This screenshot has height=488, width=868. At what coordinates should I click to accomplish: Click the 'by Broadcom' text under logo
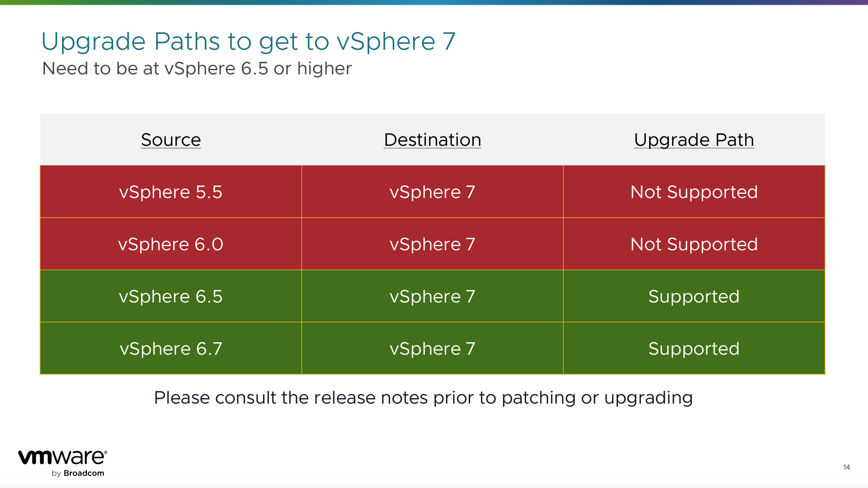(x=78, y=473)
